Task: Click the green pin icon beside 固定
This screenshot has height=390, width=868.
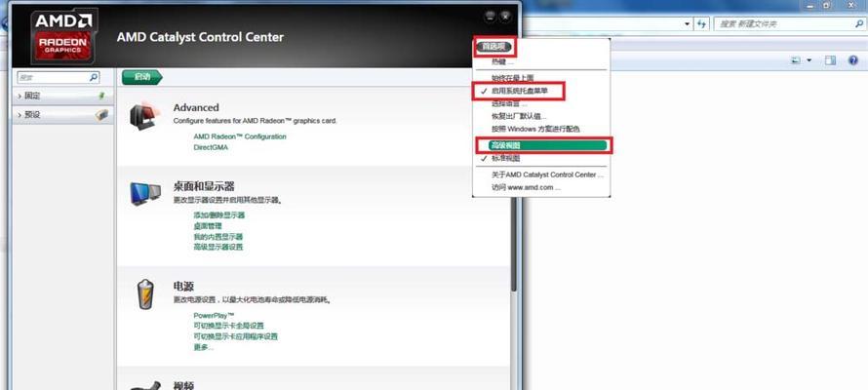Action: (101, 96)
